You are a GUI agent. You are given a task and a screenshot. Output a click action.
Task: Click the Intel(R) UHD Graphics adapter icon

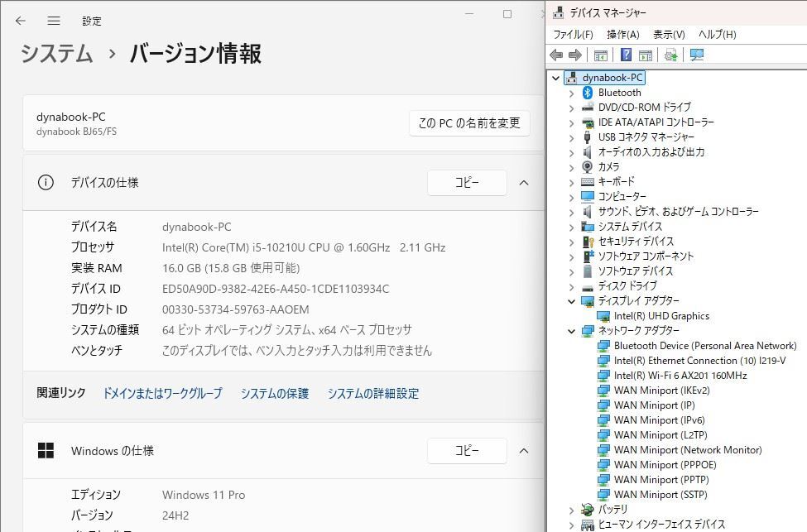[x=603, y=316]
